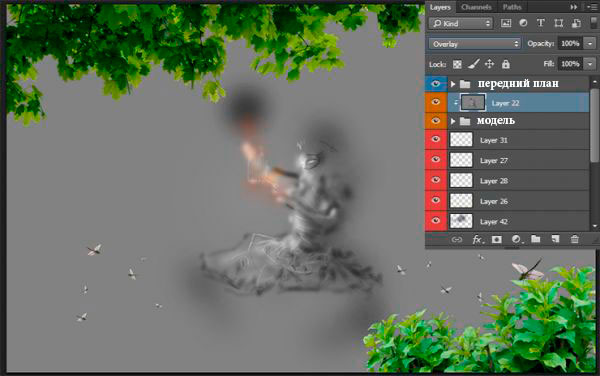Select the передний план group name
This screenshot has width=600, height=376.
(518, 83)
